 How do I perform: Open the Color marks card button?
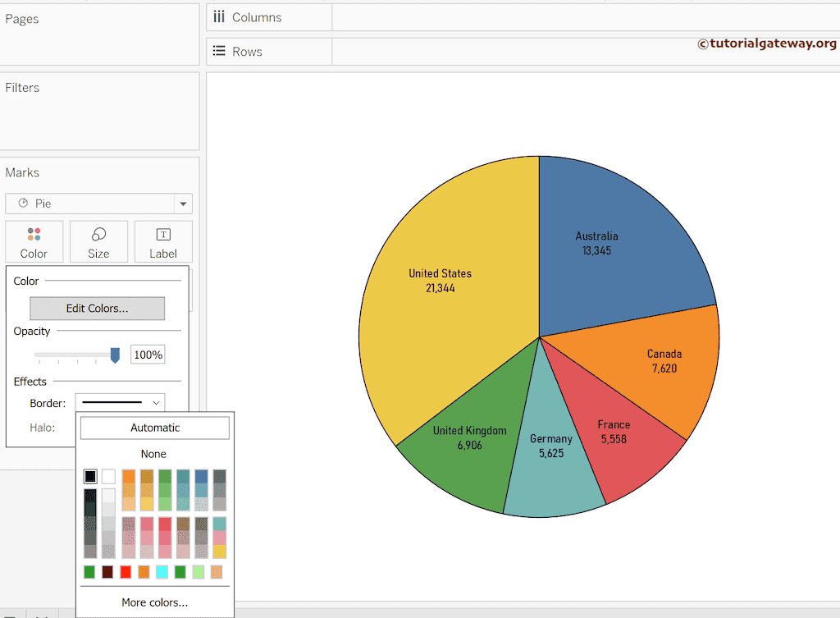click(x=34, y=242)
